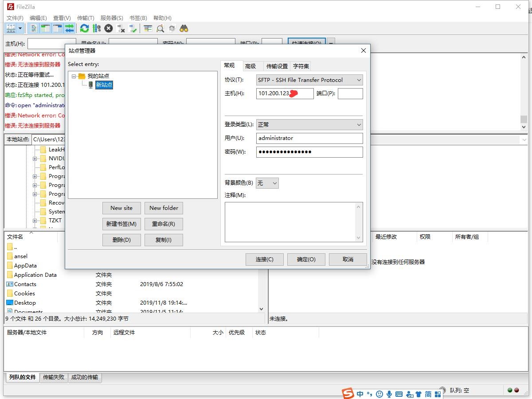Expand the NVIDIA folder in local tree
The width and height of the screenshot is (532, 399).
click(x=35, y=159)
